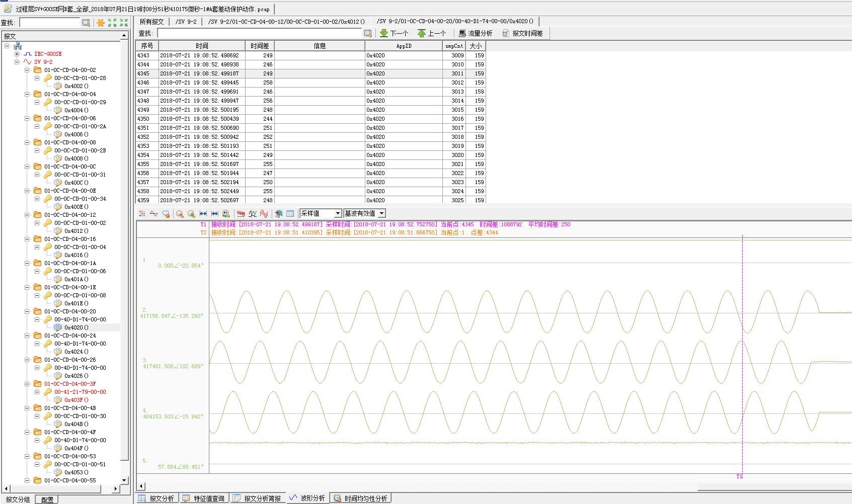Switch to the 波形分析 bottom tab
Screen dimensions: 852x504
[x=307, y=498]
